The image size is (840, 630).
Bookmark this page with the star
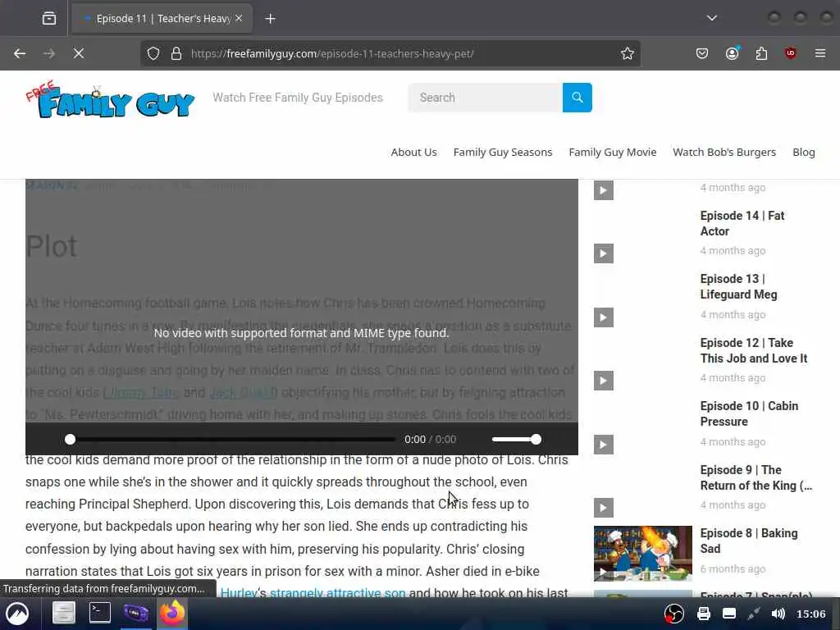click(x=628, y=53)
